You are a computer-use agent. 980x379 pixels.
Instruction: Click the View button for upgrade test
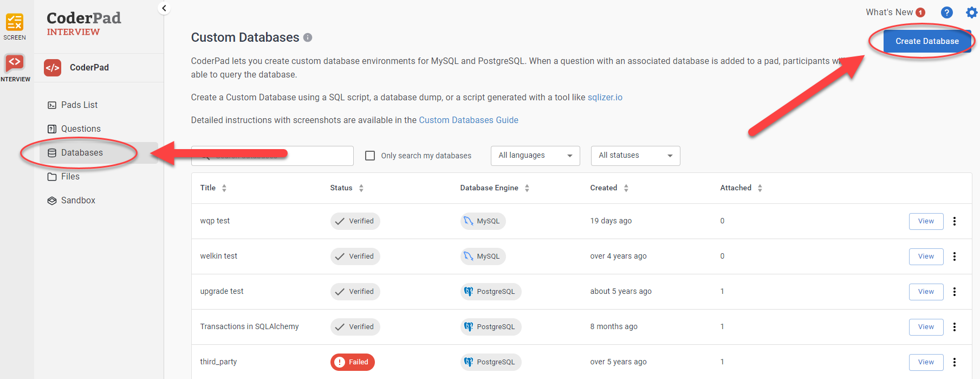click(925, 292)
